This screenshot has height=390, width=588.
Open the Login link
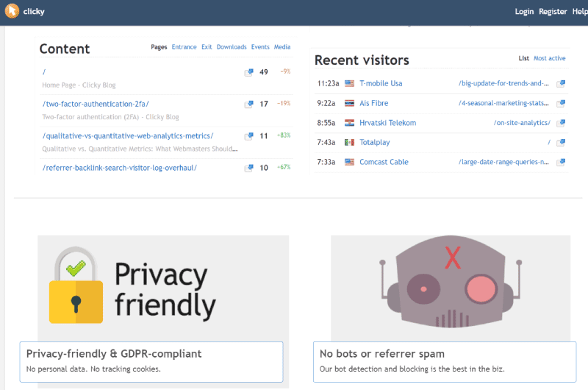(x=524, y=12)
